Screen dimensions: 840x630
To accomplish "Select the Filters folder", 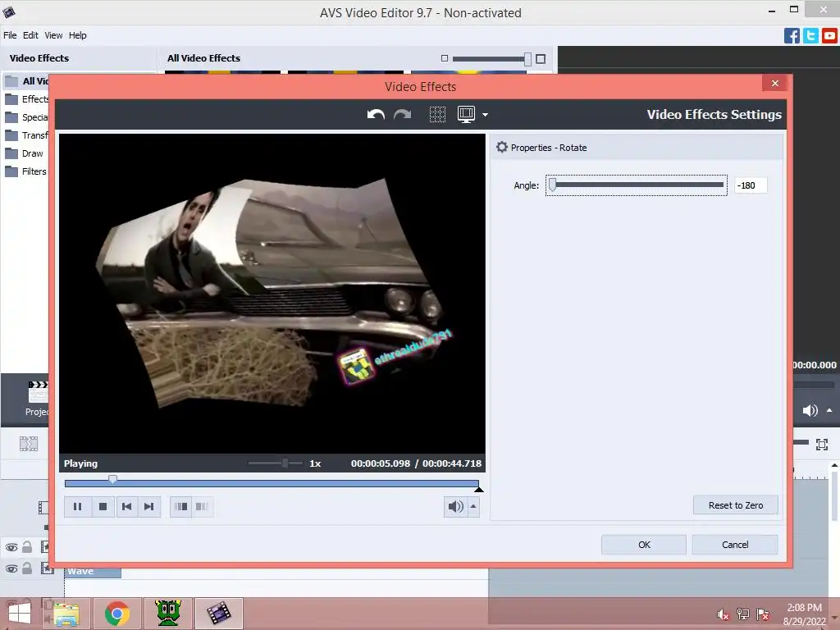I will (x=25, y=171).
